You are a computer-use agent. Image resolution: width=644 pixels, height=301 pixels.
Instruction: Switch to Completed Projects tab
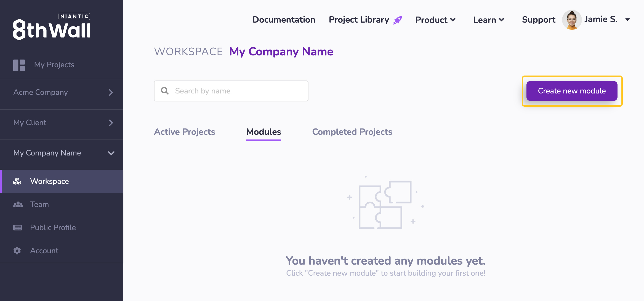pos(352,132)
